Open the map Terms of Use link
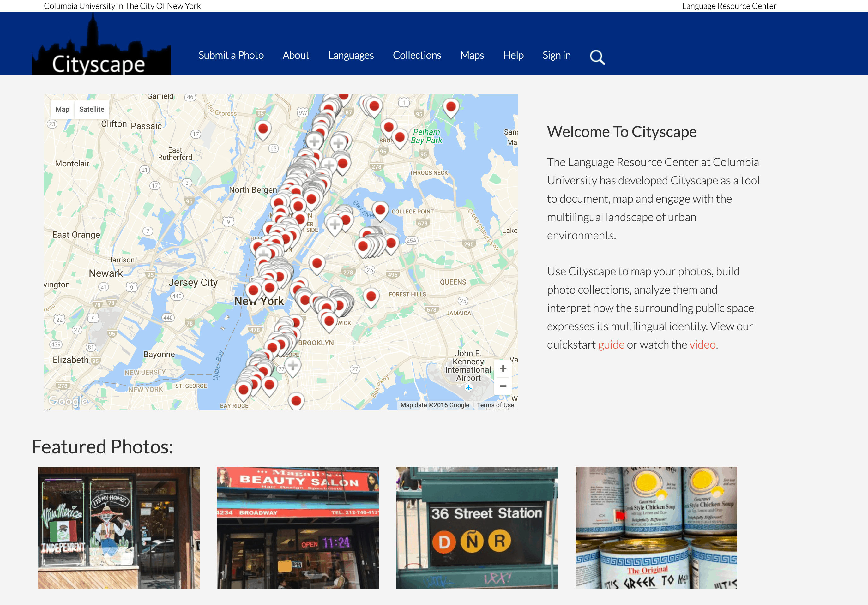The height and width of the screenshot is (605, 868). [x=495, y=405]
